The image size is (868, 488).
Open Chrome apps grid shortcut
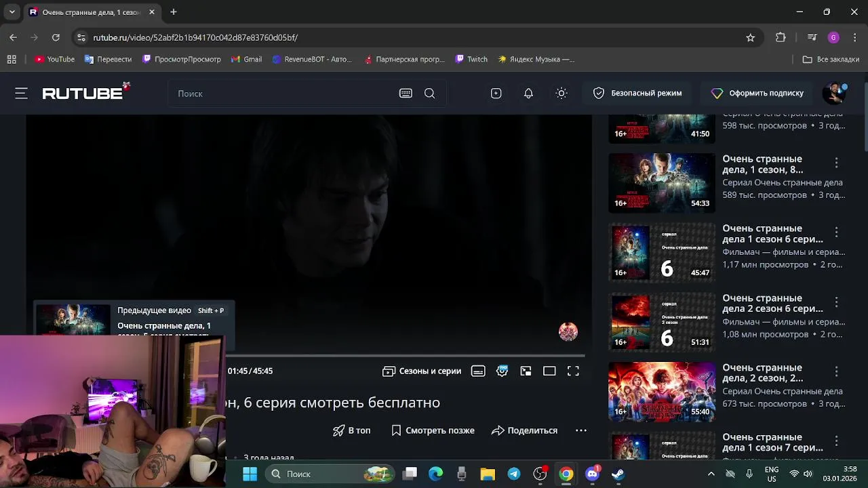(12, 59)
